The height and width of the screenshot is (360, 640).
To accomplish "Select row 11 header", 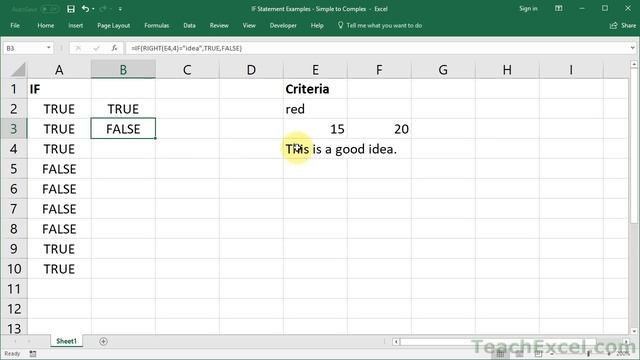I will pyautogui.click(x=13, y=289).
